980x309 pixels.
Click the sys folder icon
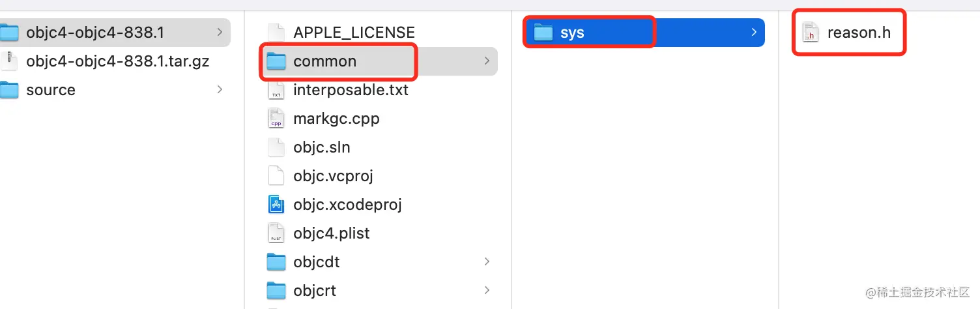point(543,33)
